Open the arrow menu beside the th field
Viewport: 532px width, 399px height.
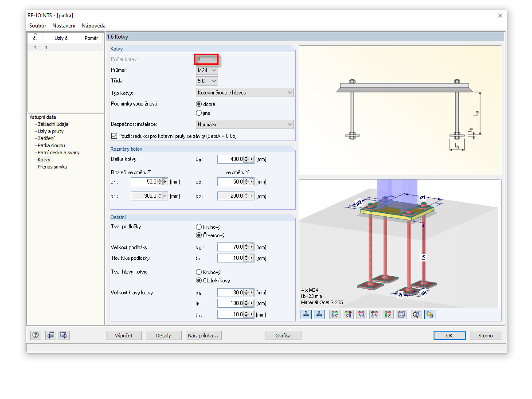tap(252, 314)
